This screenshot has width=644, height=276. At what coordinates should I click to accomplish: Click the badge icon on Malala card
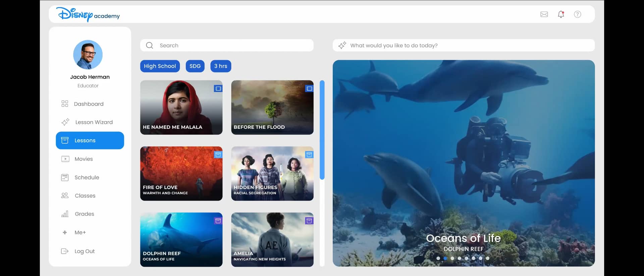click(218, 89)
